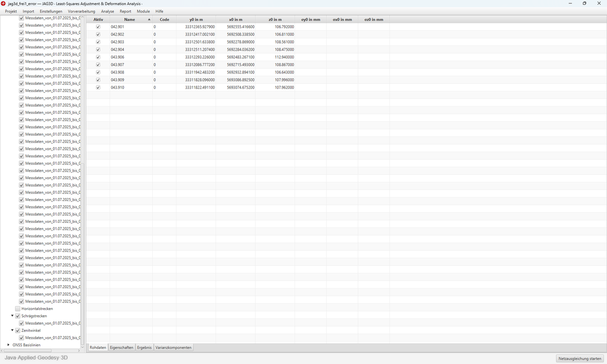Disable point 043.910 via its Aktiv checkbox
Viewport: 607px width, 364px height.
pos(98,88)
